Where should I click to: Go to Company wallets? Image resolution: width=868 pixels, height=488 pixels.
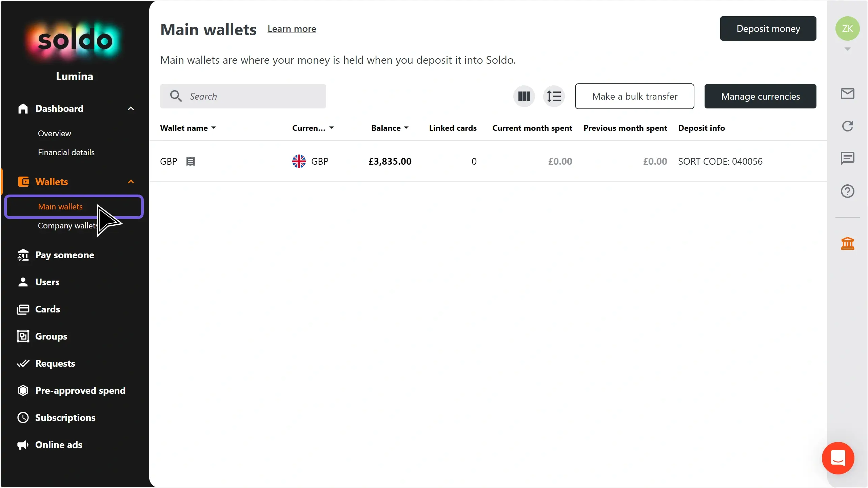(68, 226)
